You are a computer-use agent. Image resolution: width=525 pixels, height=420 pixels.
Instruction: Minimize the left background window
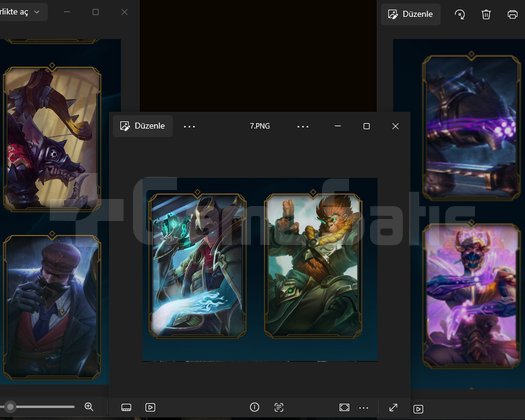tap(67, 12)
